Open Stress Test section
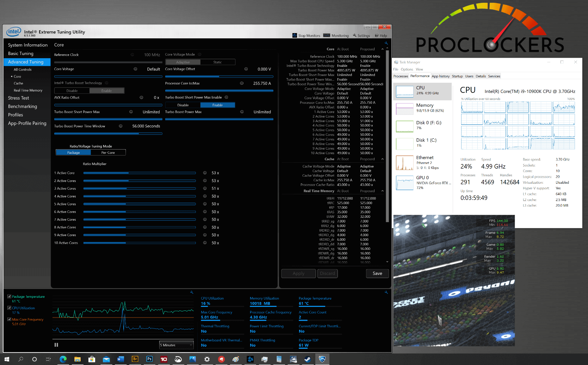The width and height of the screenshot is (588, 365). coord(19,98)
